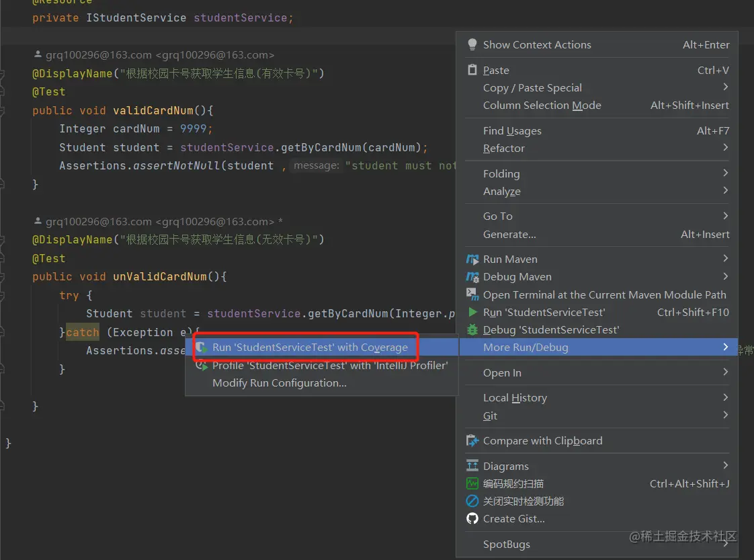Choose Column Selection Mode
Screen dimensions: 754x560
coord(597,106)
